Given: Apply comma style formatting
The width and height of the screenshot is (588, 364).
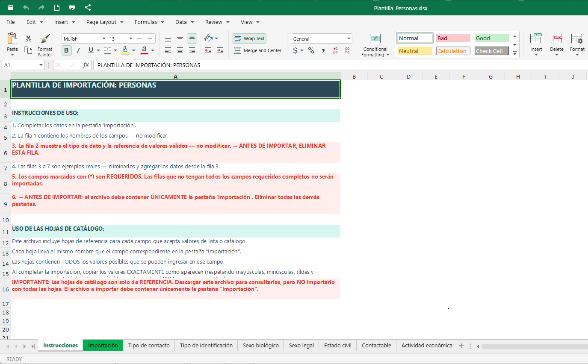Looking at the screenshot, I should 323,50.
